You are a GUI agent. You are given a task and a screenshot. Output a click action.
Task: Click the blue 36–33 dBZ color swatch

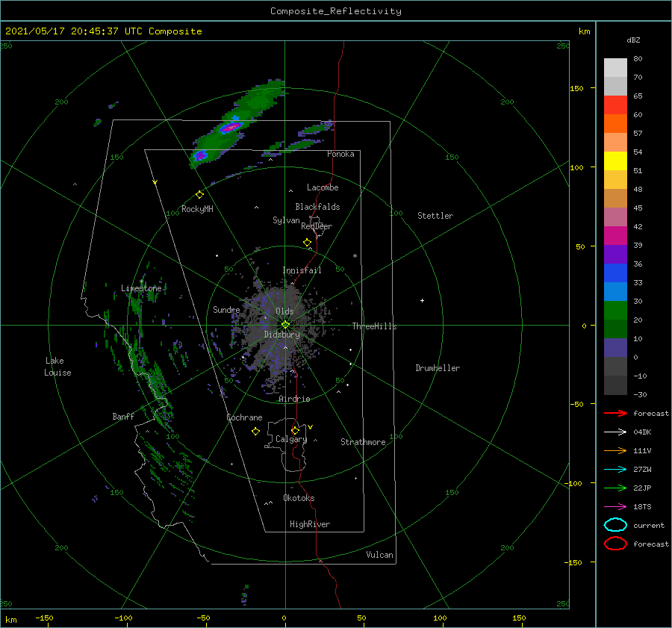click(x=615, y=273)
